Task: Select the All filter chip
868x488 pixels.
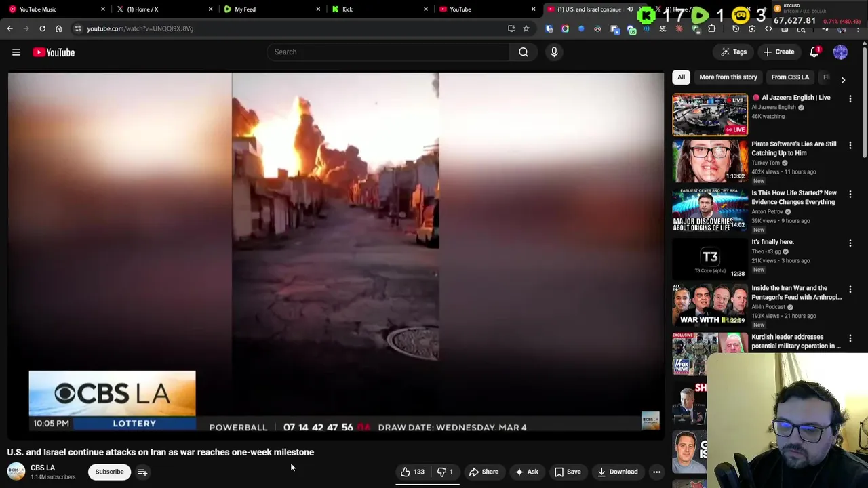Action: coord(681,77)
